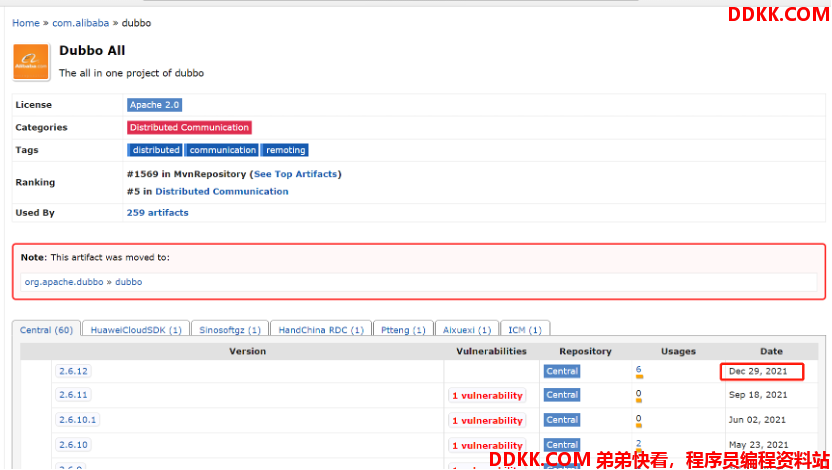
Task: Click the Repository column header
Action: pos(585,351)
